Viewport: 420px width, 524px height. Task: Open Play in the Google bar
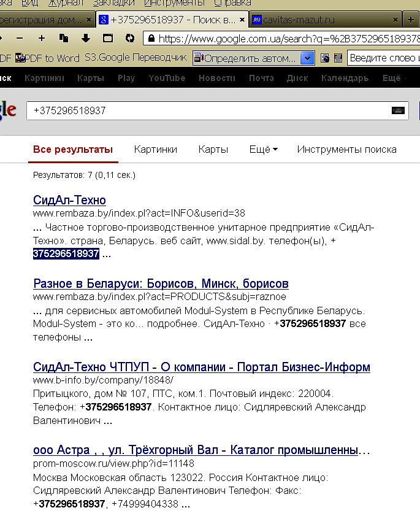coord(126,78)
